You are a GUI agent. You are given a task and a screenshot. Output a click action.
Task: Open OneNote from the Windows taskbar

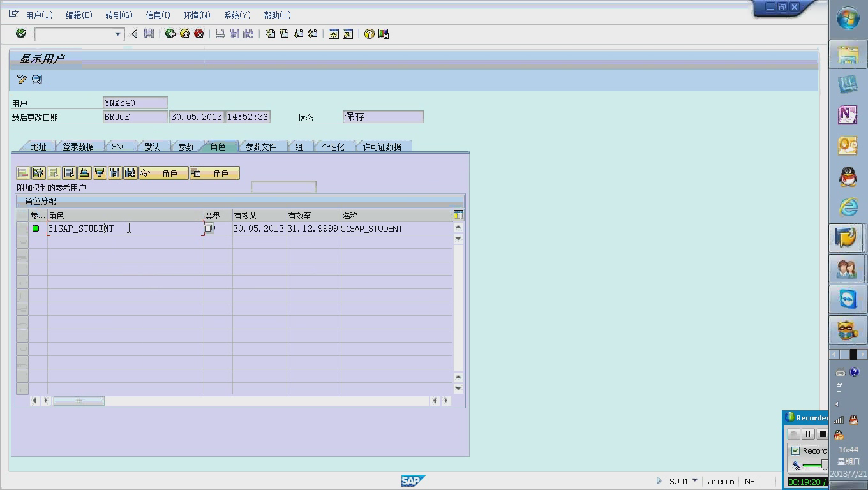pyautogui.click(x=848, y=115)
